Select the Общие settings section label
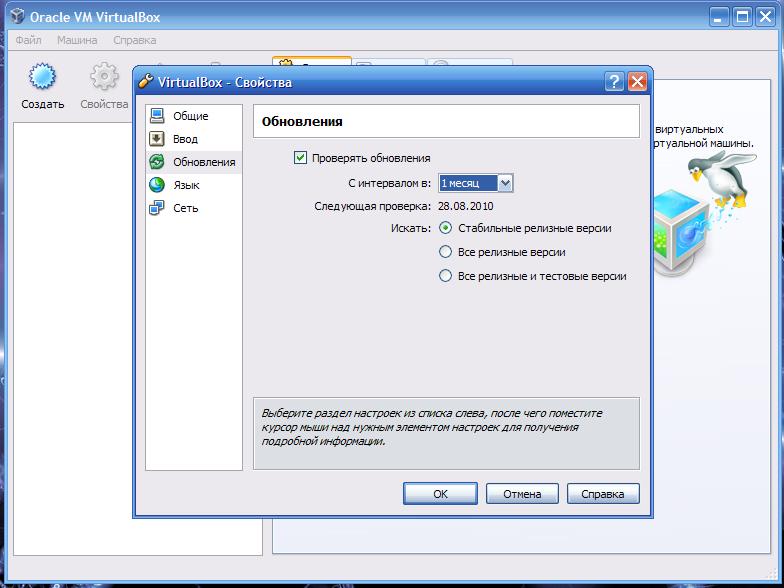This screenshot has width=784, height=588. coord(190,116)
